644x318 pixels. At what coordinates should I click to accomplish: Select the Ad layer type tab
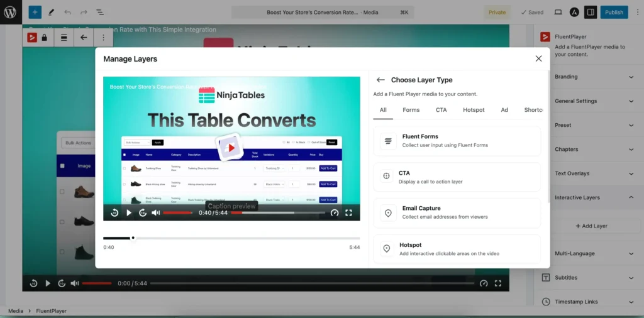(504, 110)
